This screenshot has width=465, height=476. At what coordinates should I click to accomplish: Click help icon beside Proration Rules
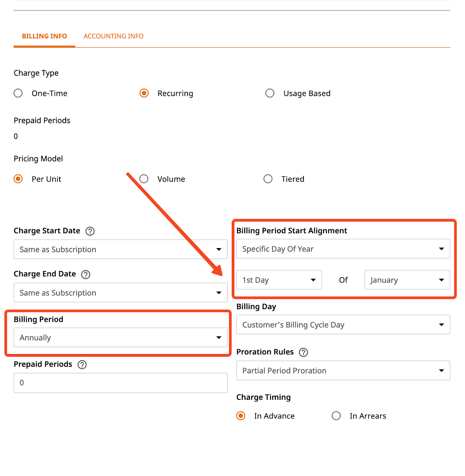coord(303,352)
